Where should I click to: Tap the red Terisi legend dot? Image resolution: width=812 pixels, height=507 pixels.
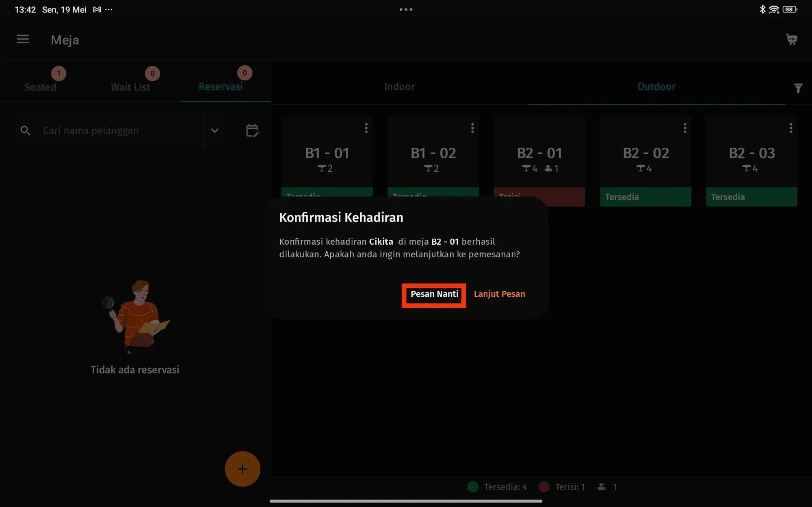544,487
